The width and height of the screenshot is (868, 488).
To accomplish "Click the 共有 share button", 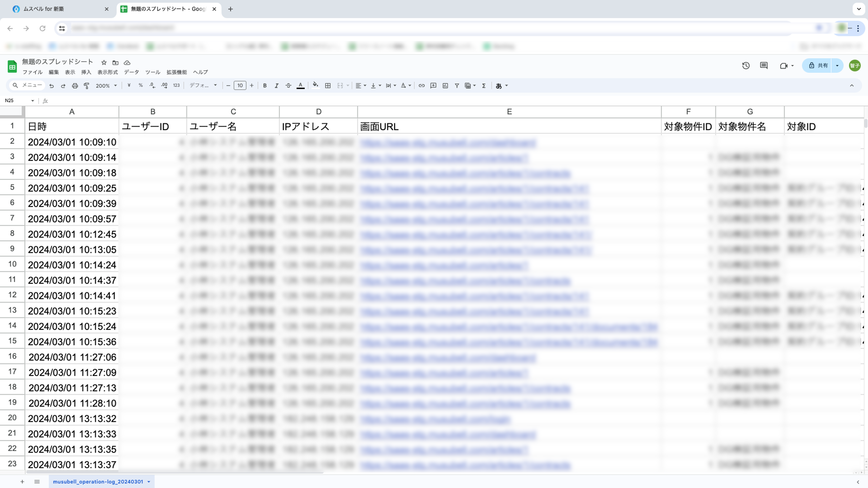I will (x=818, y=66).
